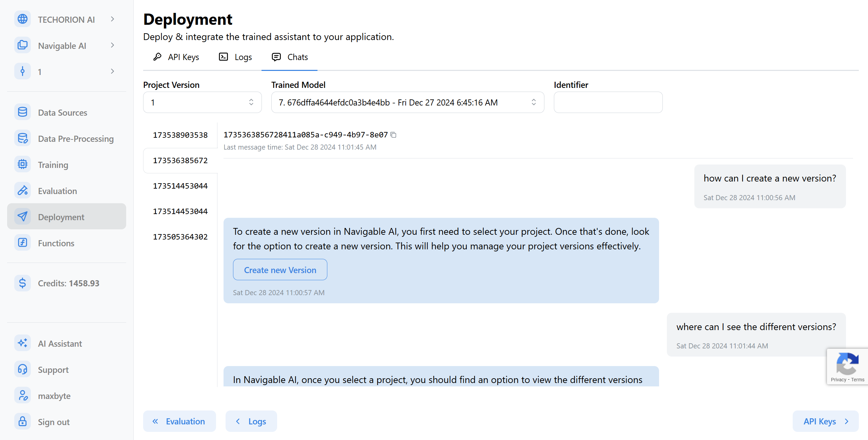Expand the Navigable AI project chevron
This screenshot has width=868, height=440.
tap(112, 45)
